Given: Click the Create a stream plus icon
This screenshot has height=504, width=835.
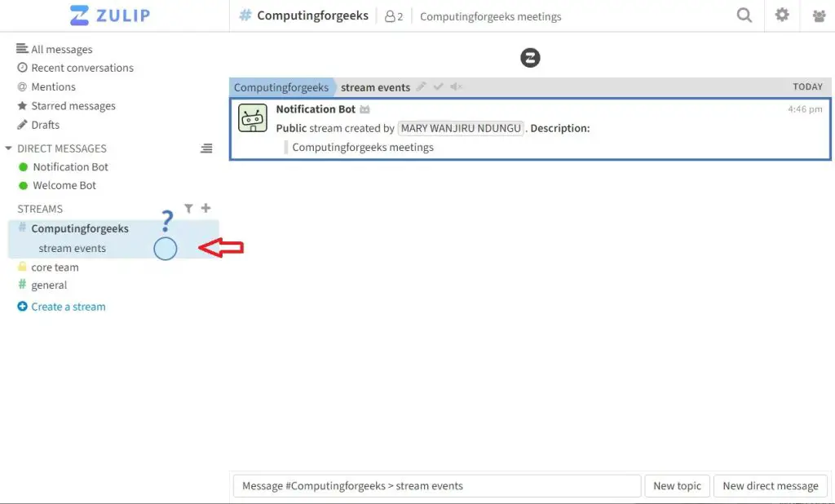Looking at the screenshot, I should tap(22, 307).
